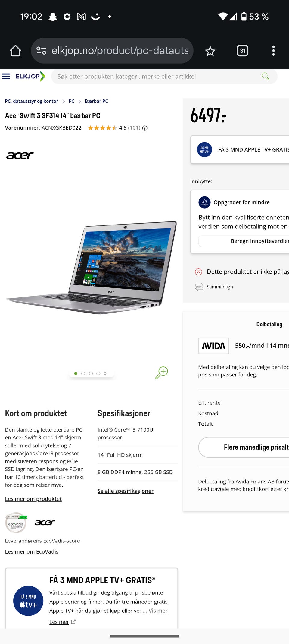Select third image carousel dot
The width and height of the screenshot is (289, 644).
click(x=91, y=373)
